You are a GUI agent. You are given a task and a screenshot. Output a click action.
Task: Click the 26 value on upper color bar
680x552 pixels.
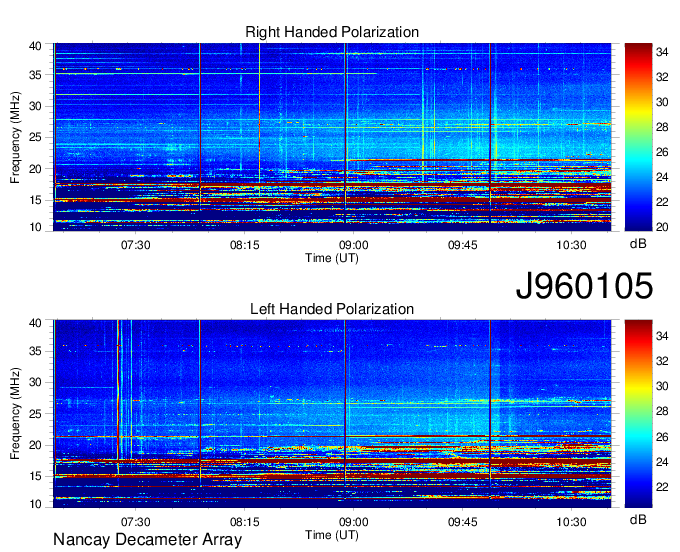click(x=662, y=152)
